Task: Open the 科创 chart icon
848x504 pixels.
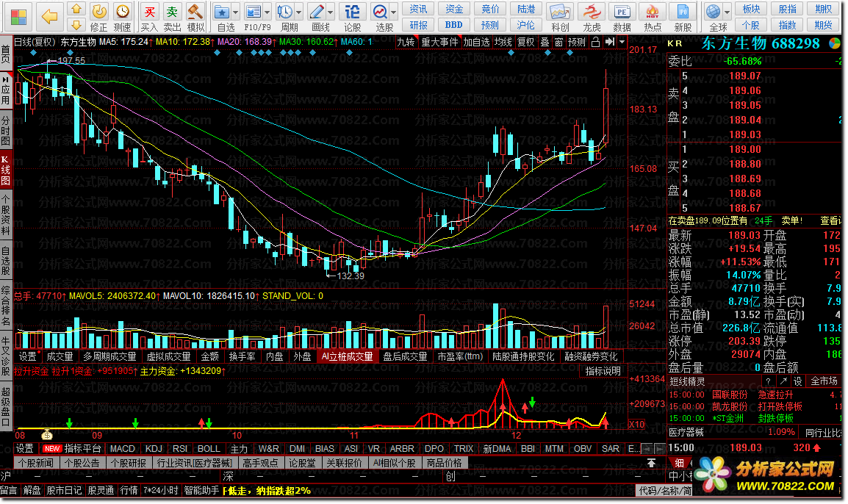Action: pyautogui.click(x=560, y=11)
